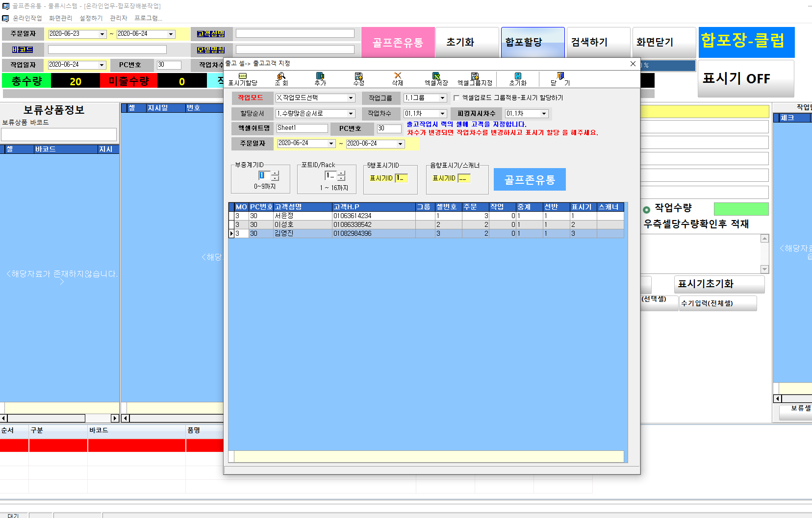Open the 피킹지시차수 dropdown
This screenshot has height=518, width=812.
[544, 114]
